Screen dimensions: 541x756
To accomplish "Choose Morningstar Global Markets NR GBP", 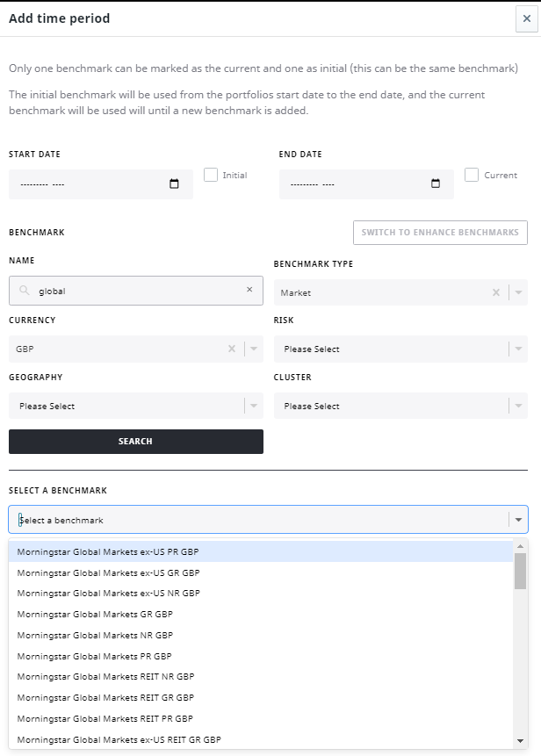I will coord(260,636).
